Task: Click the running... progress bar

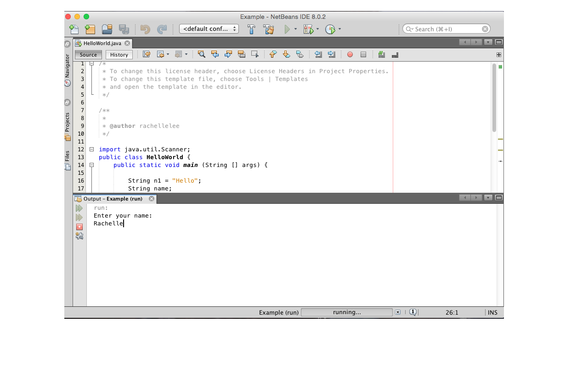Action: [347, 312]
